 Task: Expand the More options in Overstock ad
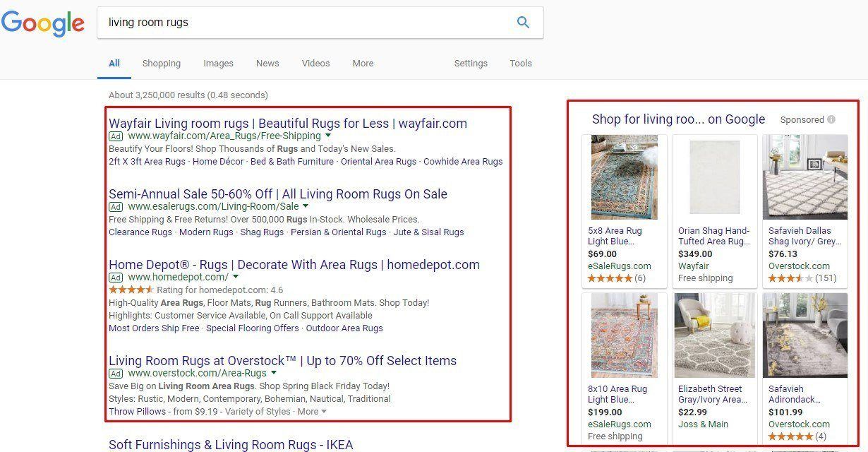[312, 411]
